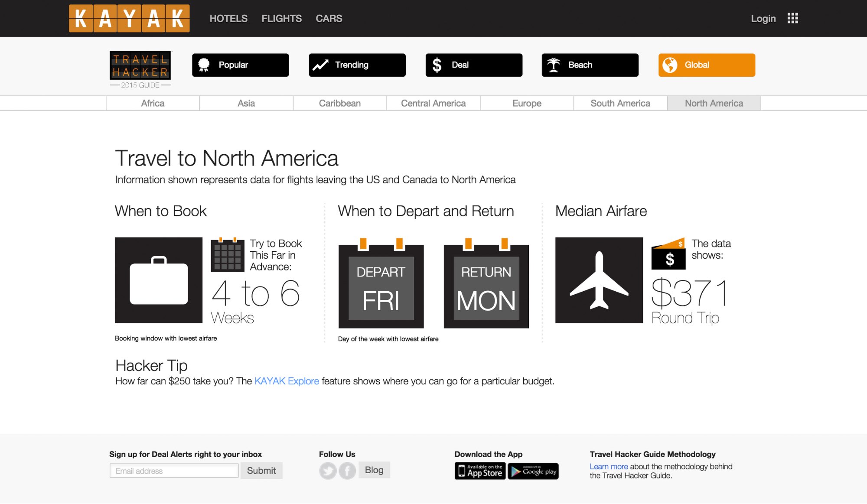Select the Trending category button
The height and width of the screenshot is (504, 867).
point(357,65)
